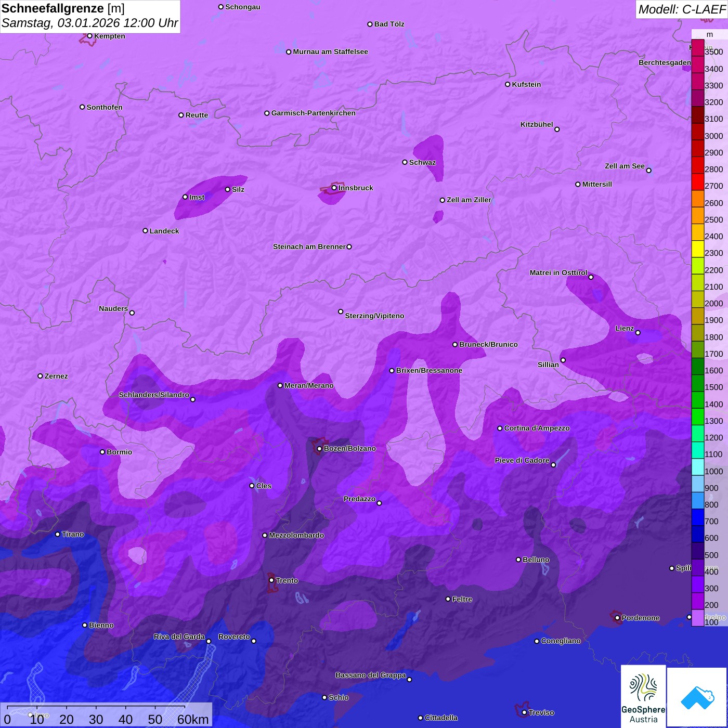
Task: Click the Reutte label
Action: pyautogui.click(x=197, y=115)
